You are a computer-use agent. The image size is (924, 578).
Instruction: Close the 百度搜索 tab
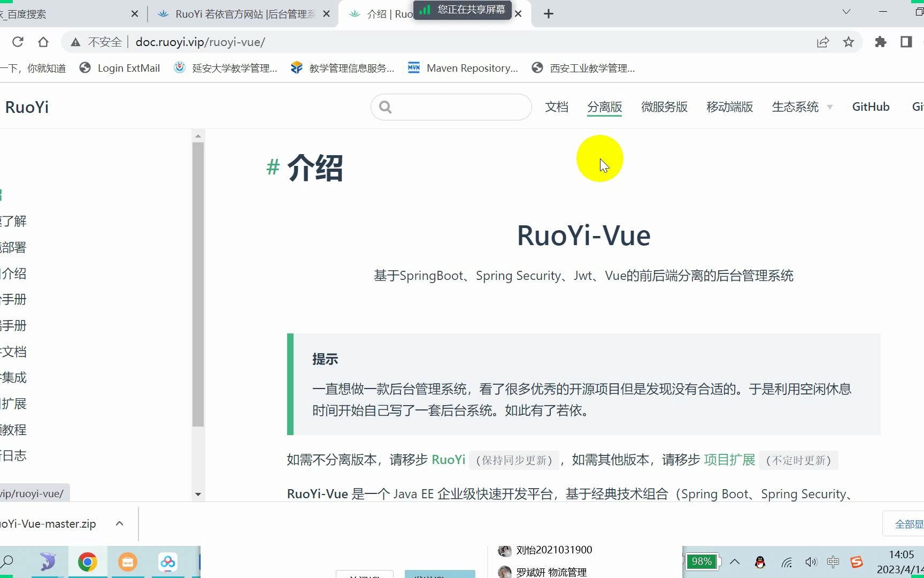[x=135, y=14]
